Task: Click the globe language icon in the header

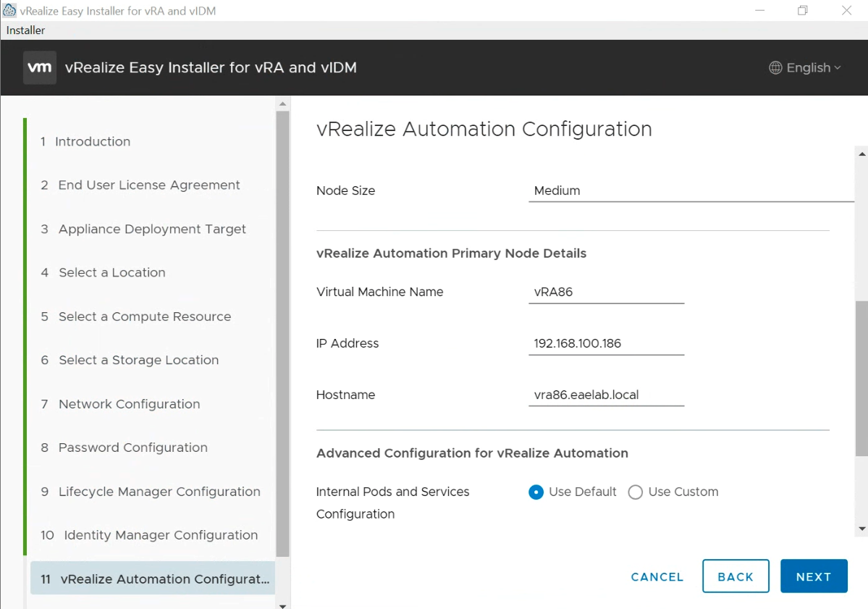Action: (x=776, y=67)
